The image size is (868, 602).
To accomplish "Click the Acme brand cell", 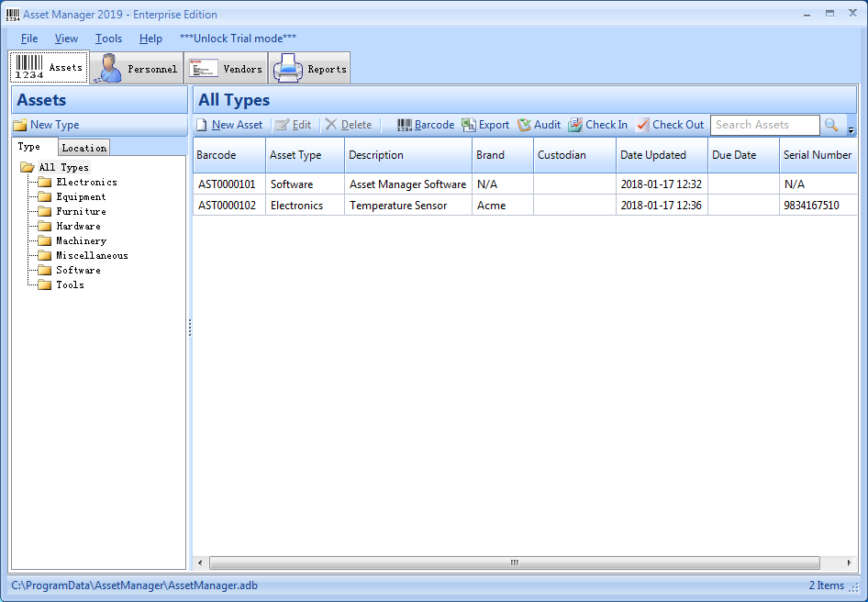I will click(503, 206).
